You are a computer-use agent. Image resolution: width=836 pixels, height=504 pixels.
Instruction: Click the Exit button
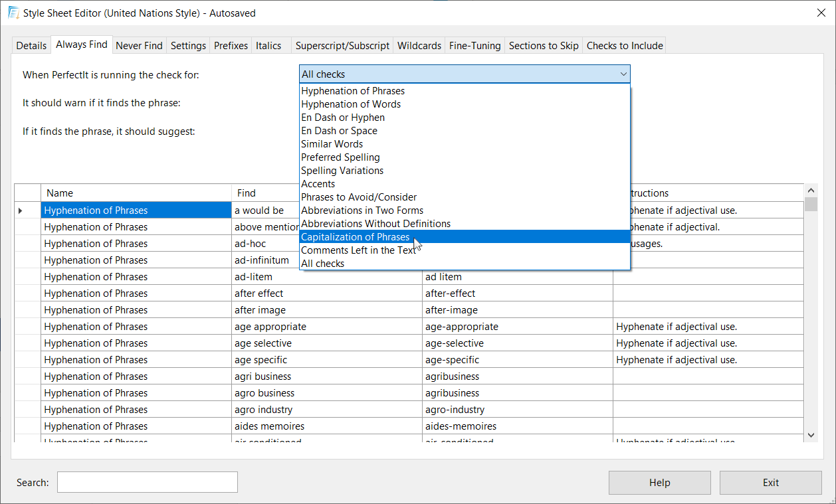(770, 483)
